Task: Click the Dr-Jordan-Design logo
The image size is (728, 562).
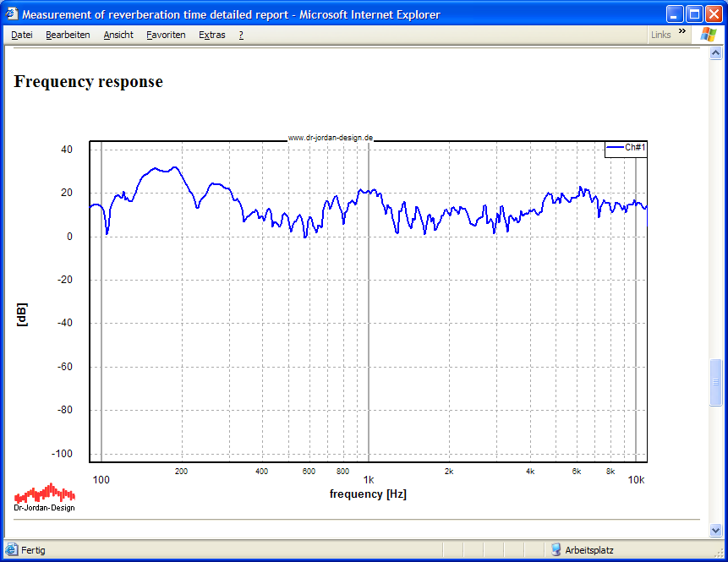Action: (45, 498)
